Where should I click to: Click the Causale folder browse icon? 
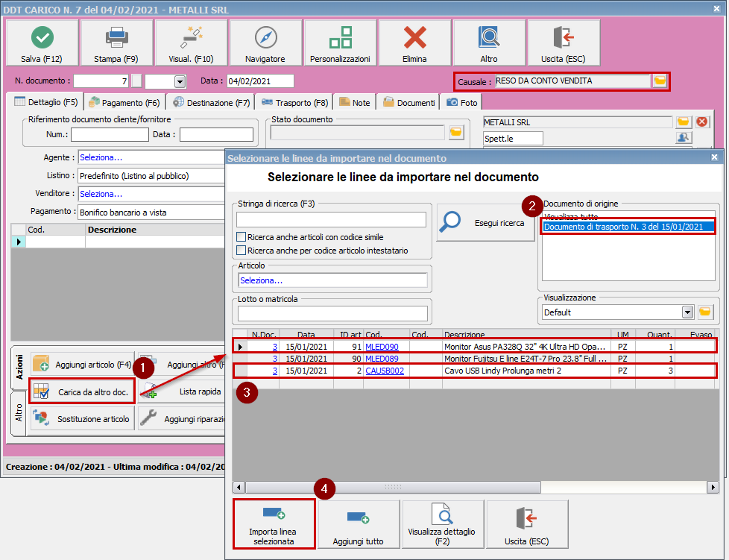coord(659,81)
